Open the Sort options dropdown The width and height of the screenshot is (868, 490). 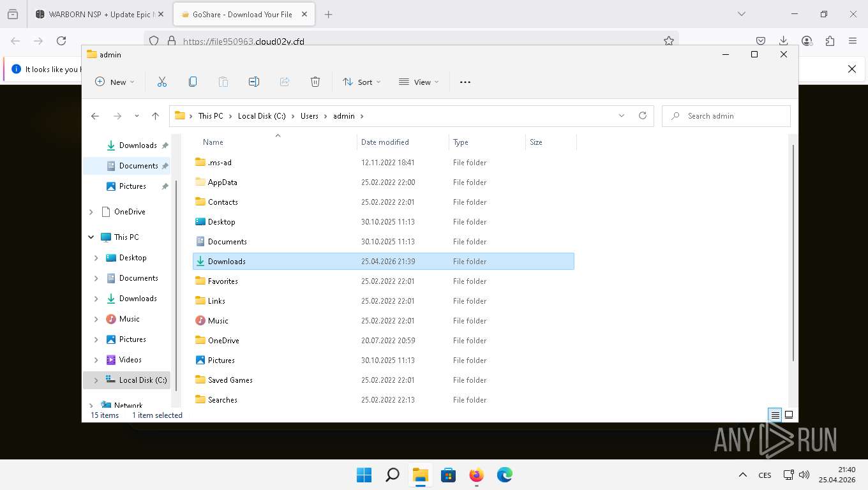pos(361,82)
